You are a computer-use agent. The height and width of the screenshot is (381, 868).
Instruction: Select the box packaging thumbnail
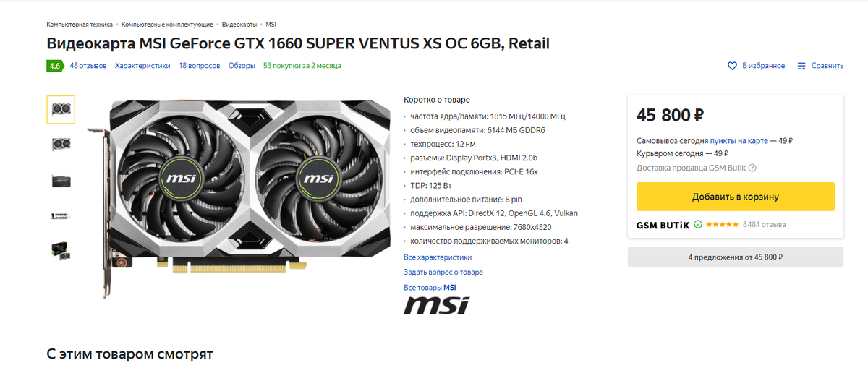61,250
